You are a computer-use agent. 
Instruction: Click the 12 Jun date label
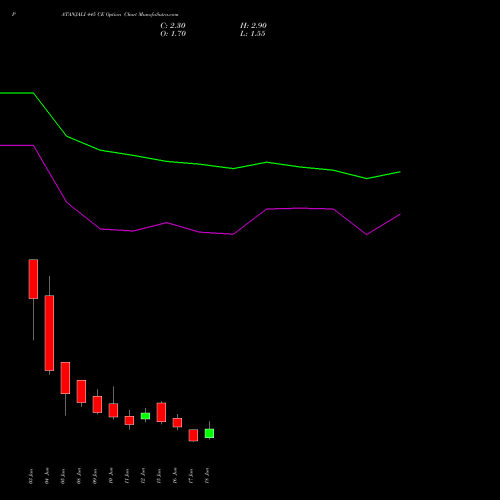143,476
